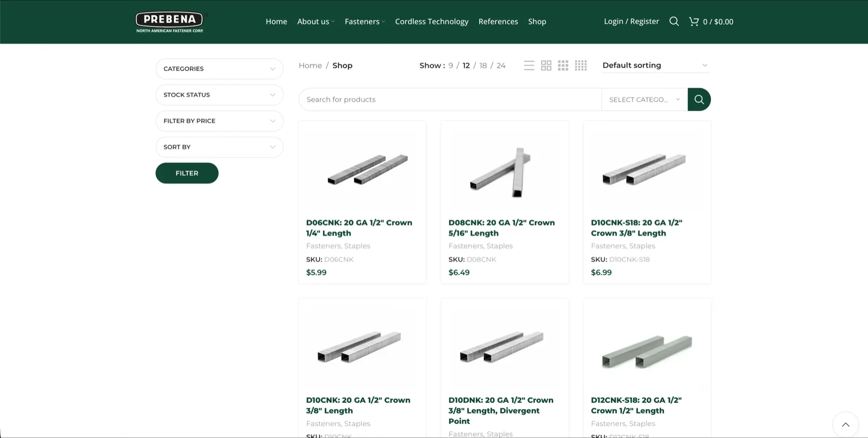868x438 pixels.
Task: Click the scroll-to-top arrow button
Action: (845, 424)
